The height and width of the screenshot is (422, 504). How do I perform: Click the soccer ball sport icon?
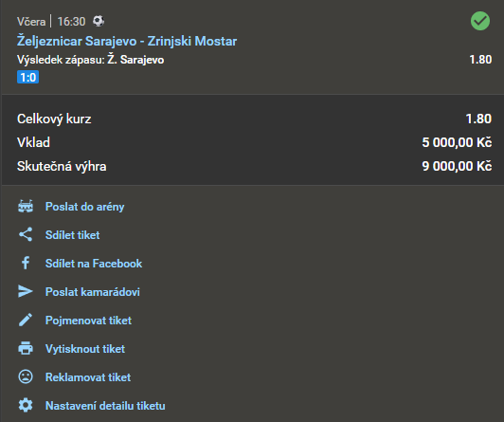pos(99,21)
